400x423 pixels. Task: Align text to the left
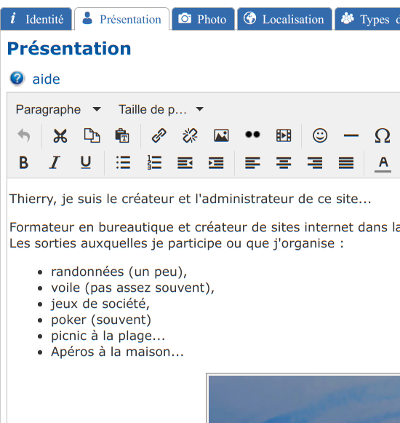[253, 163]
